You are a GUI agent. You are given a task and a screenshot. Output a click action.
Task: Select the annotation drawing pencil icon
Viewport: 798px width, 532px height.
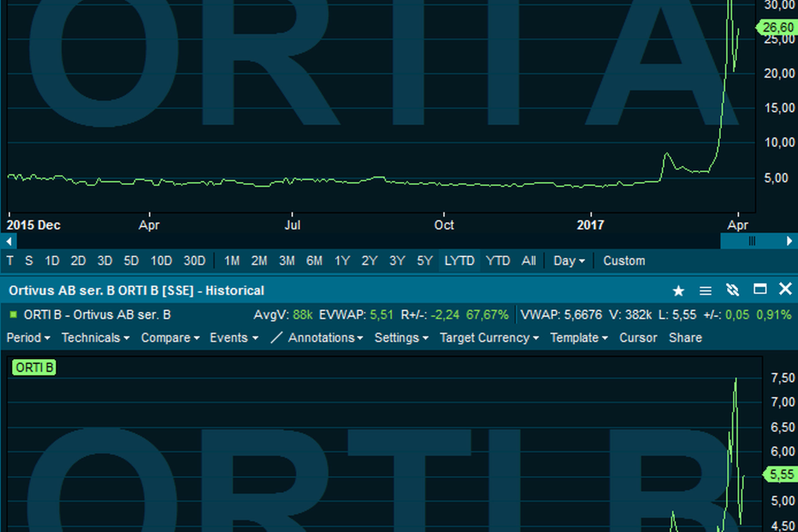click(x=276, y=338)
